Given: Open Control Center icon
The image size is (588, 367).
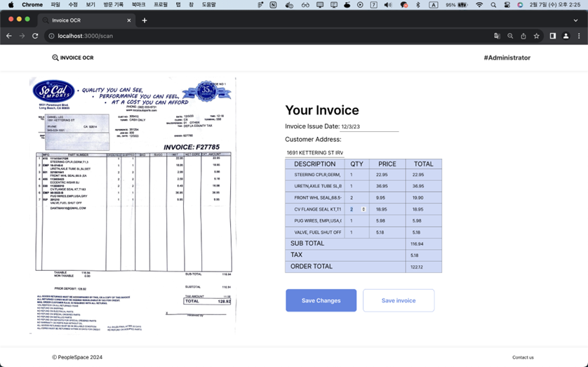Looking at the screenshot, I should (507, 5).
